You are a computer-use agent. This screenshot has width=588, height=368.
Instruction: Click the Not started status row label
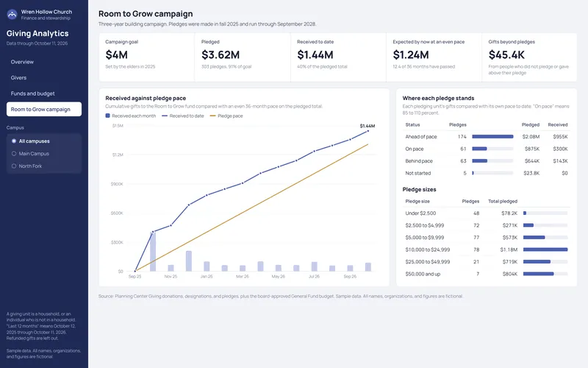417,173
